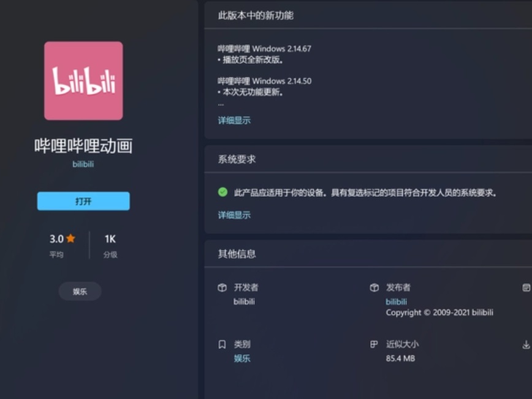Click the publisher box icon beside 发布者
The width and height of the screenshot is (532, 399).
(374, 287)
